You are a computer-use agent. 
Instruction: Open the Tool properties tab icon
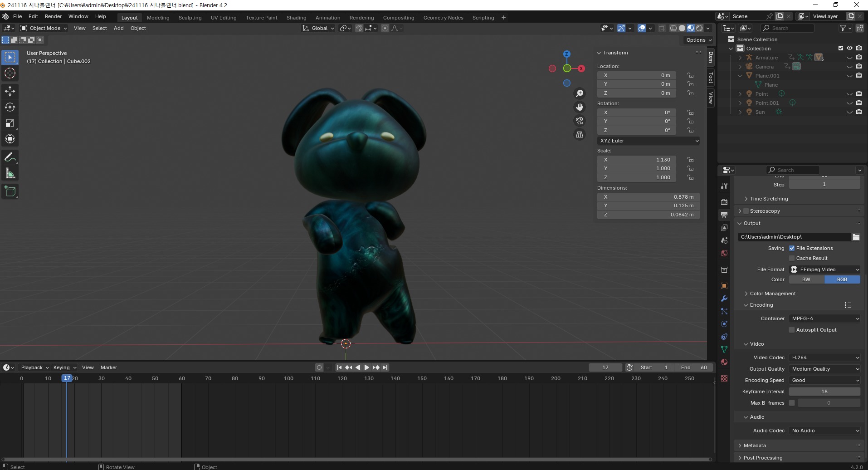click(724, 186)
